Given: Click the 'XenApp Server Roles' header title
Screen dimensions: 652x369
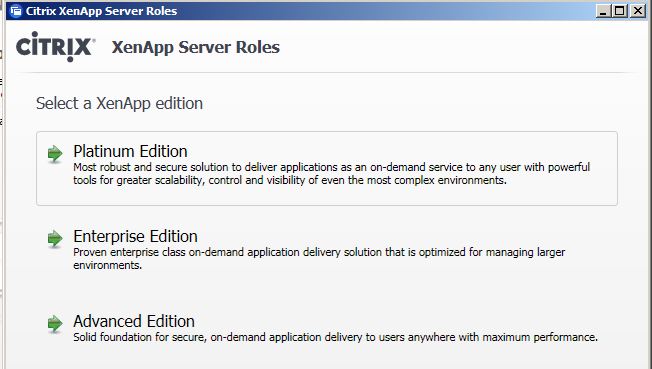Looking at the screenshot, I should (x=195, y=47).
